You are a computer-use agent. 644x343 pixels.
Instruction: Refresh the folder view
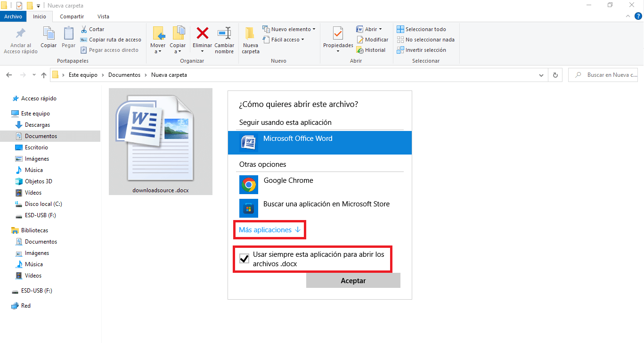click(x=555, y=75)
